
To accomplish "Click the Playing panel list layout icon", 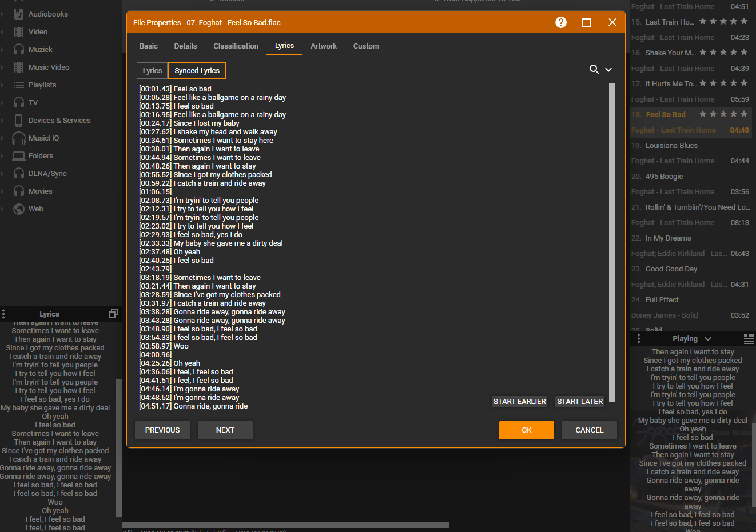I will point(749,339).
